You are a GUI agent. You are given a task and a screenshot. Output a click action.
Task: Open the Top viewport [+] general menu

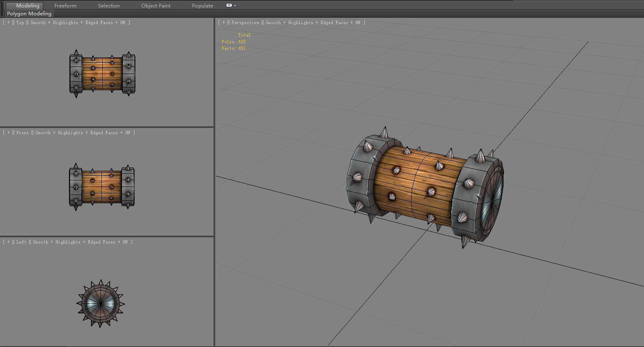[8, 22]
